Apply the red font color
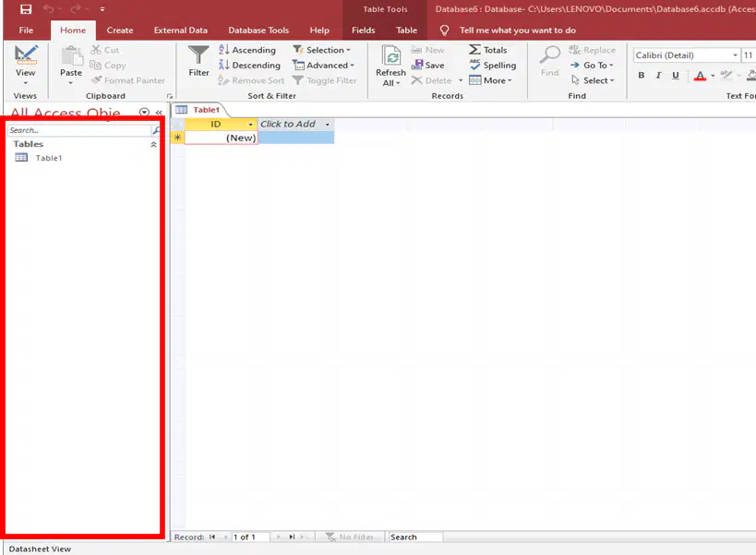756x555 pixels. point(700,76)
